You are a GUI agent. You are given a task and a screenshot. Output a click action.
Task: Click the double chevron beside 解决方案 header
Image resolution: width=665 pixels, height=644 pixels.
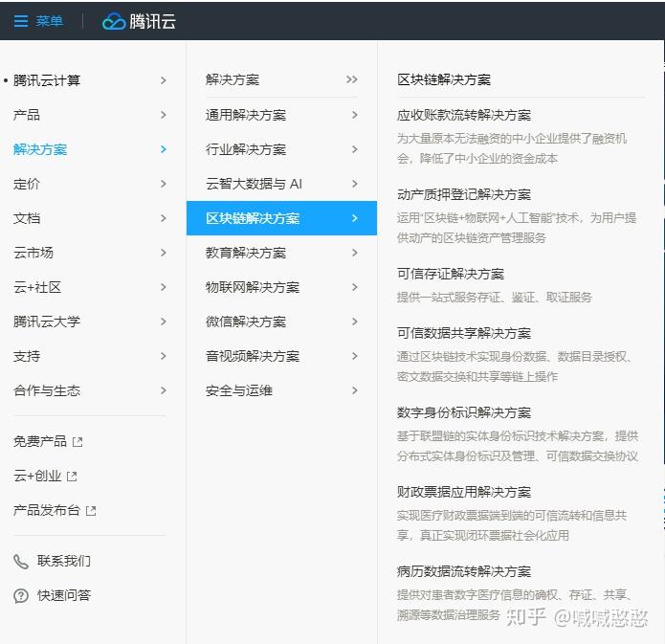pyautogui.click(x=352, y=80)
